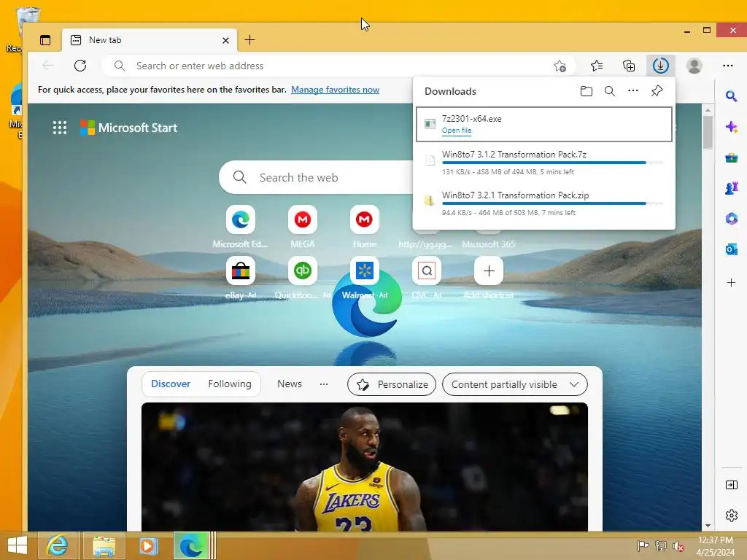Screen dimensions: 747x560
Task: Open a new tab with plus button
Action: click(249, 40)
